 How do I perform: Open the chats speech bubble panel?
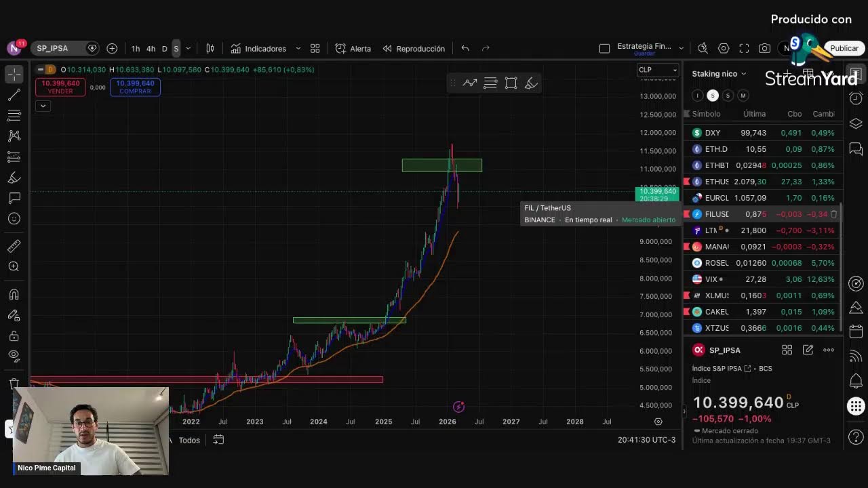(x=856, y=148)
